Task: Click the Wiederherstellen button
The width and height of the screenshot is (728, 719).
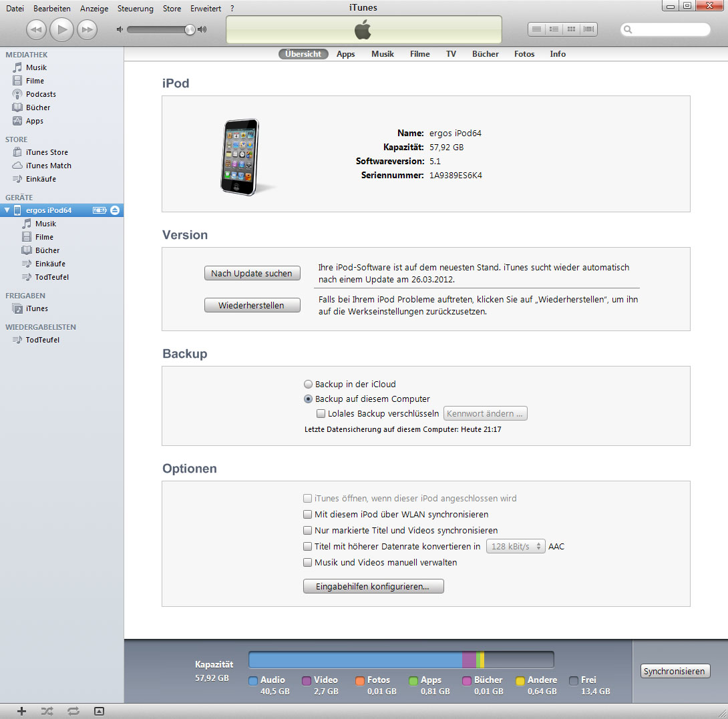Action: [x=252, y=305]
